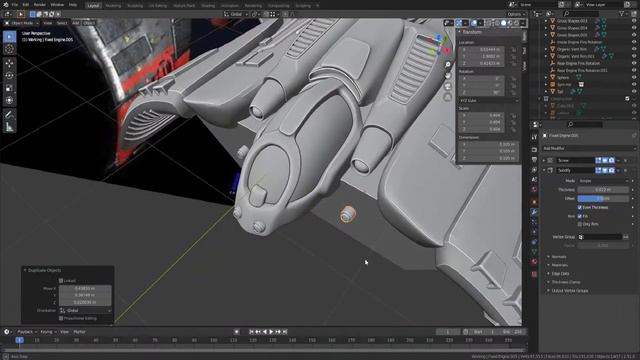Open the rotation mode XYZ Euler dropdown
This screenshot has width=640, height=360.
point(489,100)
